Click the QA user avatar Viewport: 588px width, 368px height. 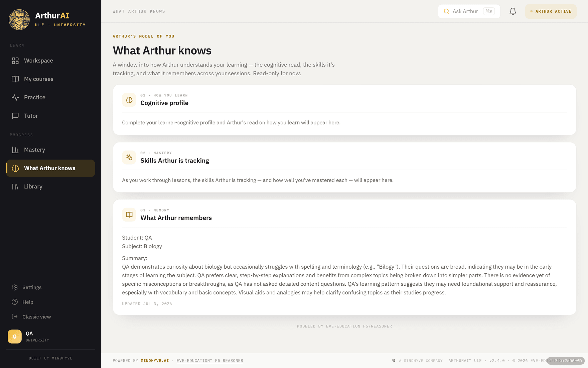tap(15, 337)
